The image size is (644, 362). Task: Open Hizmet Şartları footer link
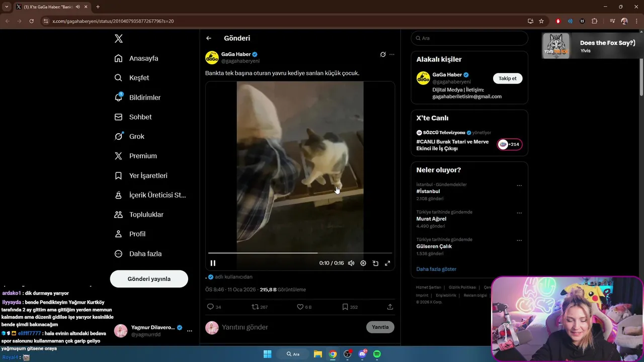pos(429,288)
